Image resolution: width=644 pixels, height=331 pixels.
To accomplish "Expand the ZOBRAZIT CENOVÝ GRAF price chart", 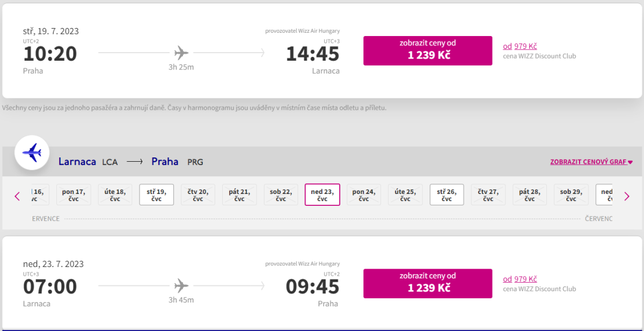I will (591, 162).
